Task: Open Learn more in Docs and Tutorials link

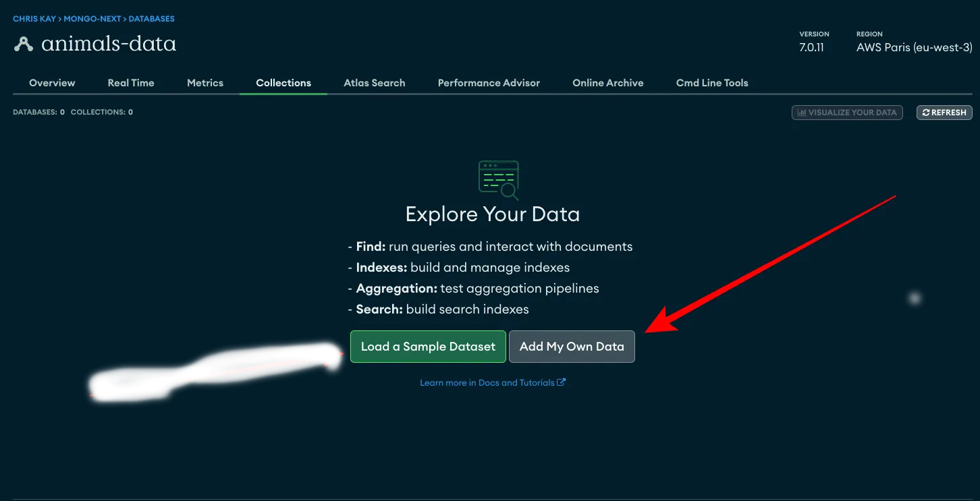Action: coord(493,382)
